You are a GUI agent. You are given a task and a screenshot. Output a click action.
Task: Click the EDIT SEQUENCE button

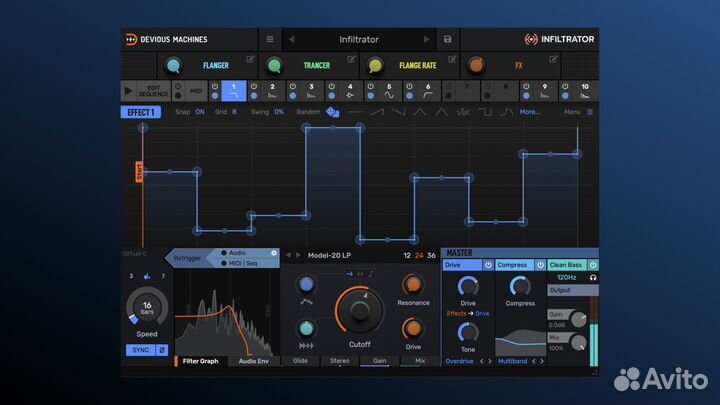tap(153, 91)
